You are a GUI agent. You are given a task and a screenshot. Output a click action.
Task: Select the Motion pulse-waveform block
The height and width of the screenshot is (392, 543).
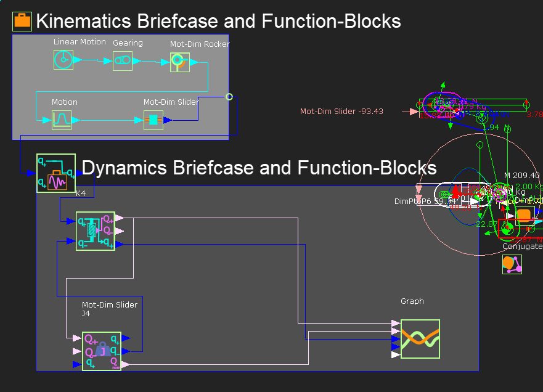tap(62, 120)
